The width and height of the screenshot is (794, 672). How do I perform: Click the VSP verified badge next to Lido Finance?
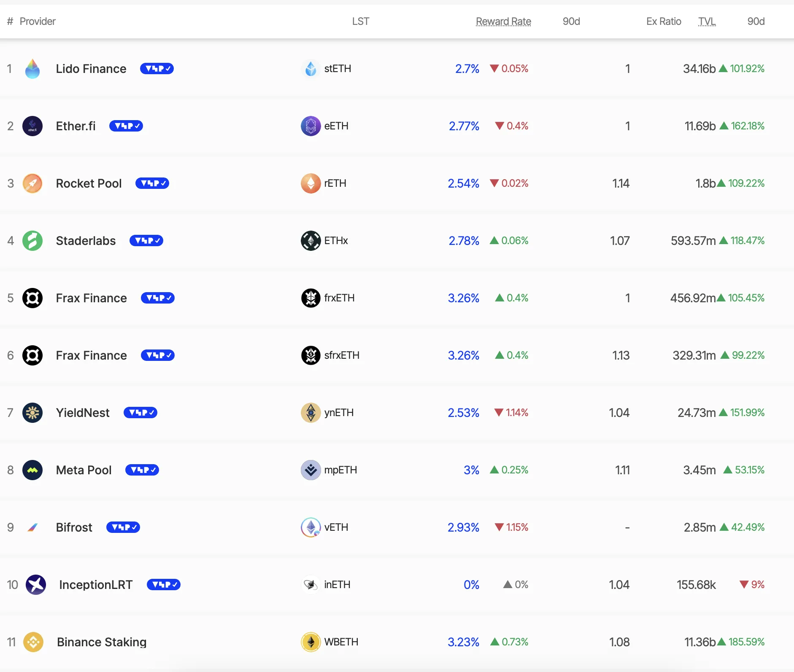point(157,69)
